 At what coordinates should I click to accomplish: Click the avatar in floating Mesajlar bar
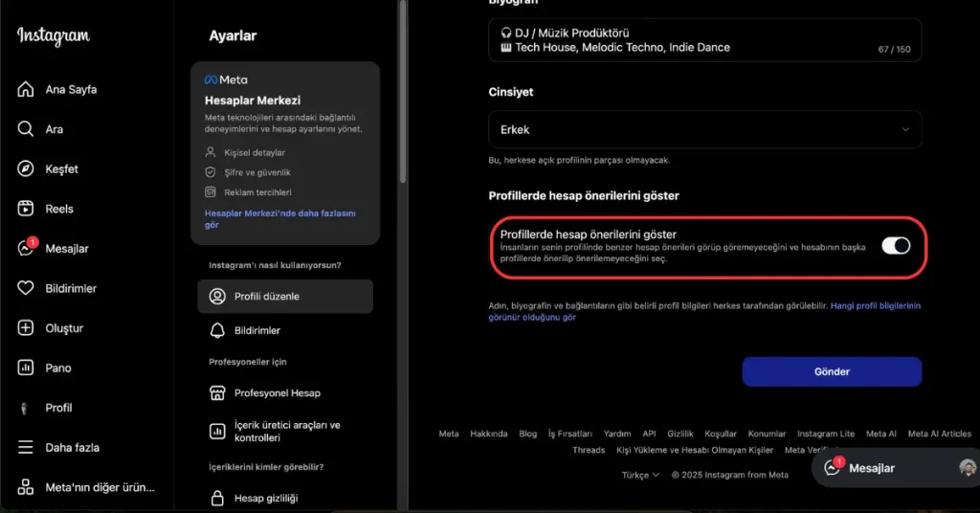tap(969, 467)
